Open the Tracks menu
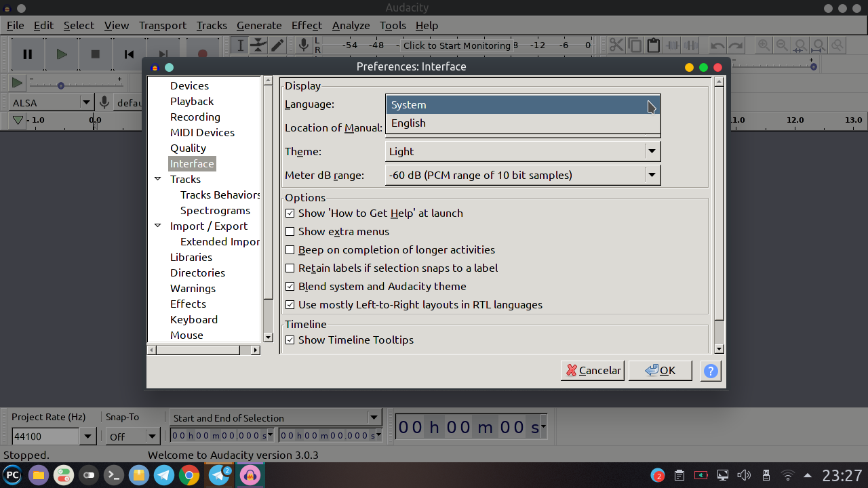The image size is (868, 488). point(212,25)
